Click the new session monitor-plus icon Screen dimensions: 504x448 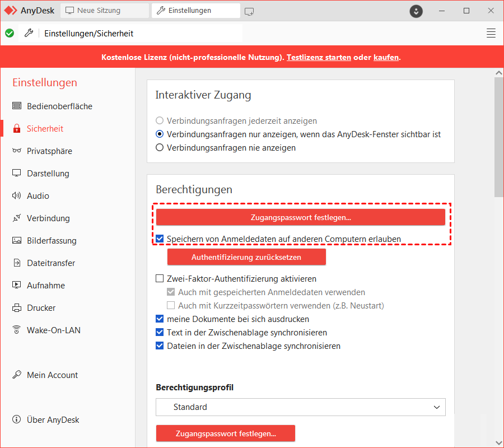249,11
